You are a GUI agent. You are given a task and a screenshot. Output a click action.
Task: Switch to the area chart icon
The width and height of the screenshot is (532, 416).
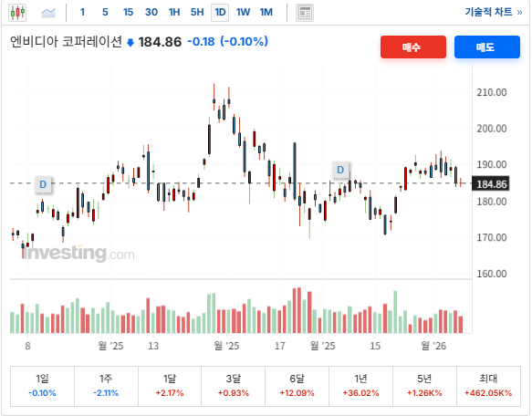(x=48, y=13)
